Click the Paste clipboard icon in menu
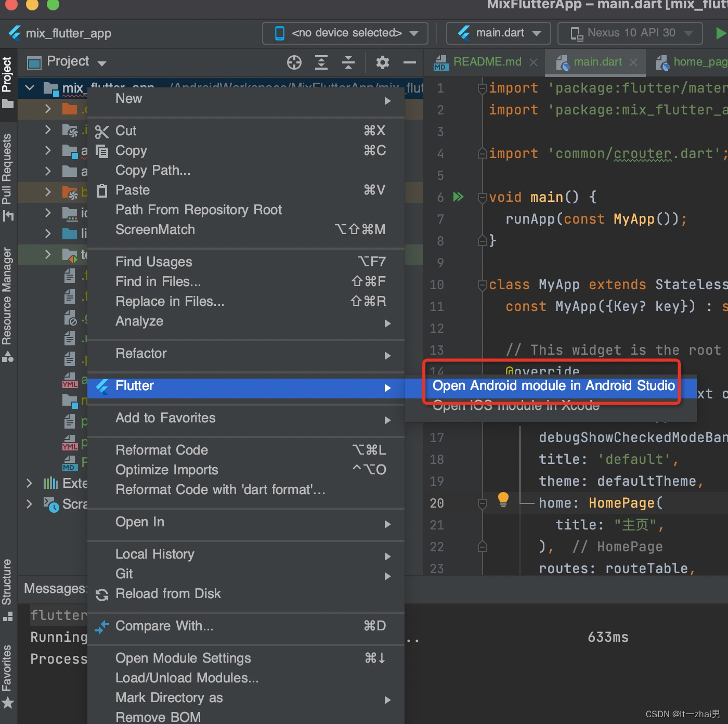 [102, 191]
